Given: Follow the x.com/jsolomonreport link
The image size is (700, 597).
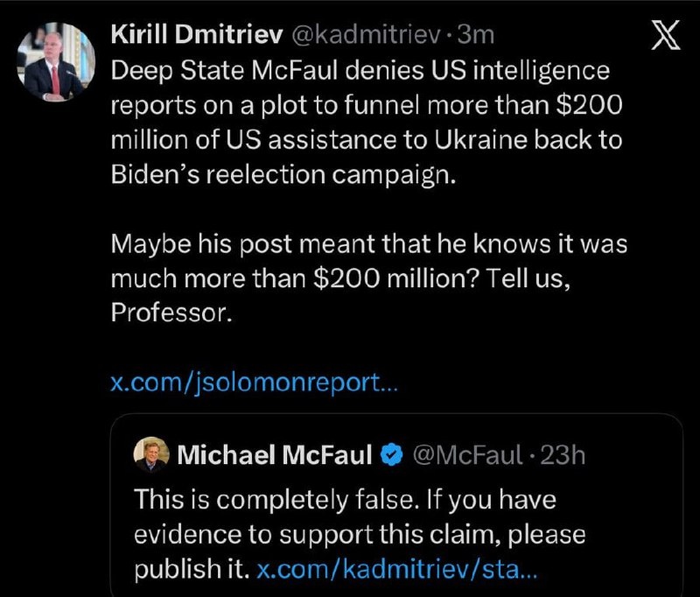Looking at the screenshot, I should [254, 382].
